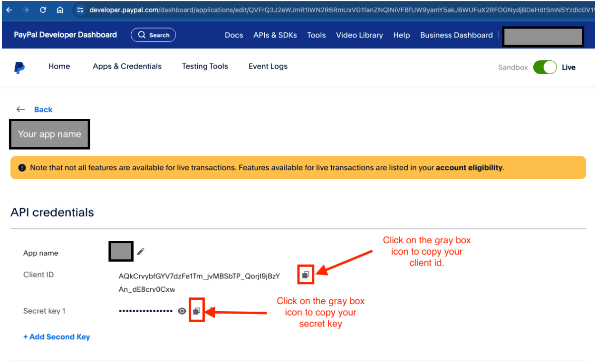Go back in browser history
Viewport: 596px width, 364px height.
point(10,10)
